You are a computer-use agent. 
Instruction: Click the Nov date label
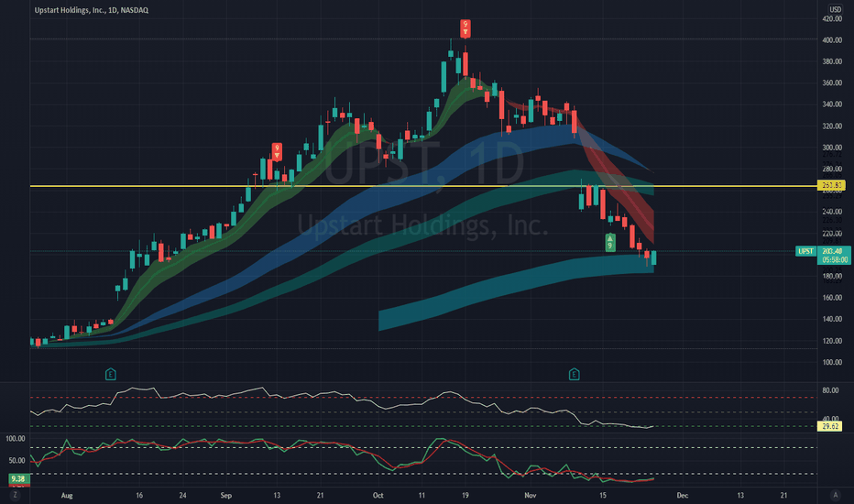pyautogui.click(x=530, y=495)
